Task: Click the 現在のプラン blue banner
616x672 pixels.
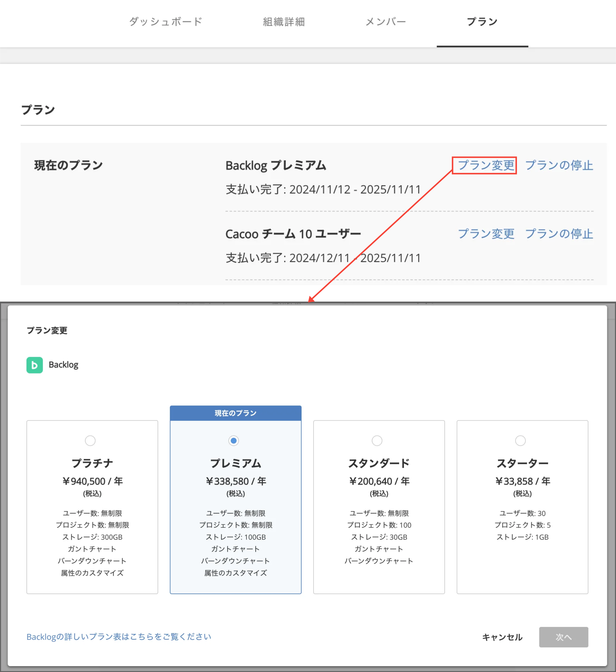Action: coord(236,413)
